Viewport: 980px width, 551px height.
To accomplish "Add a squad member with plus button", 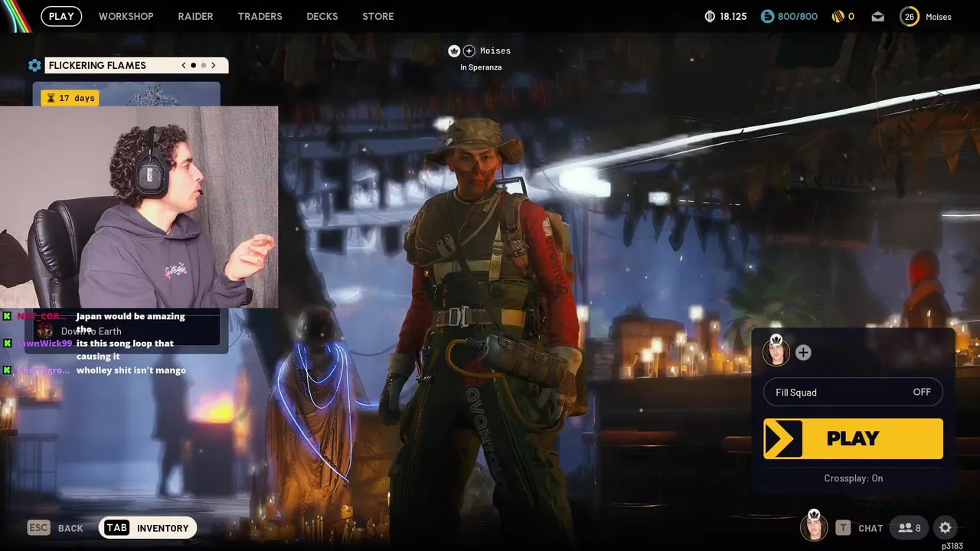I will 803,353.
